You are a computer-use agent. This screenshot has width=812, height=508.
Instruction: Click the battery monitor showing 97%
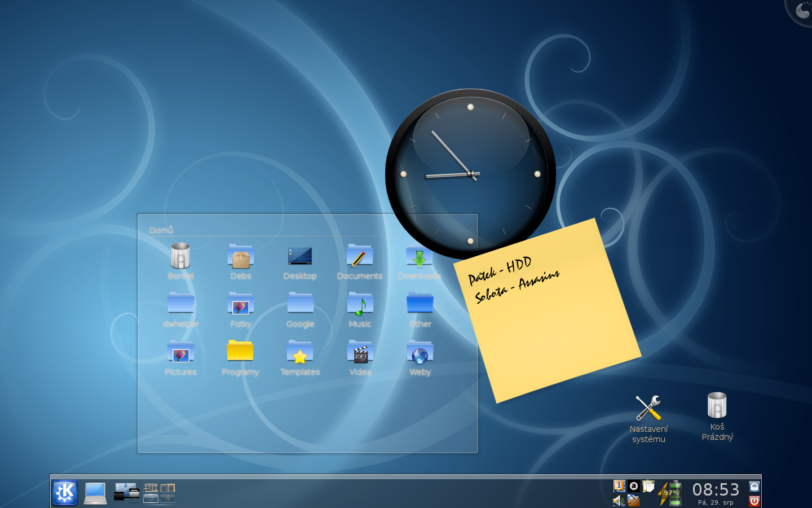click(x=670, y=493)
